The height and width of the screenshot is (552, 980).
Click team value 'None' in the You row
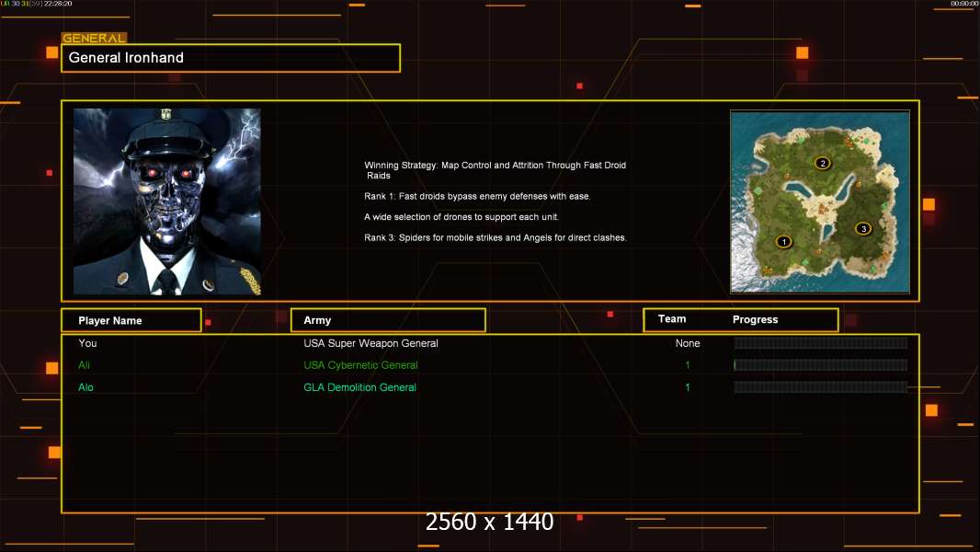[688, 343]
